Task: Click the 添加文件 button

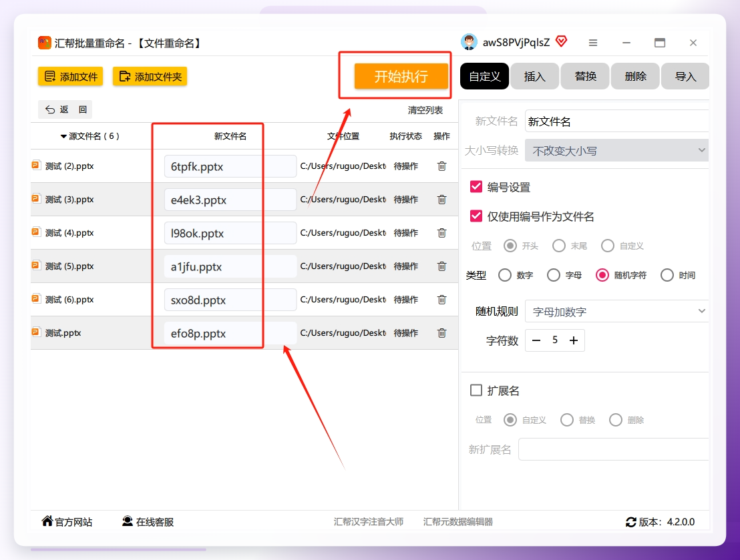Action: [70, 77]
